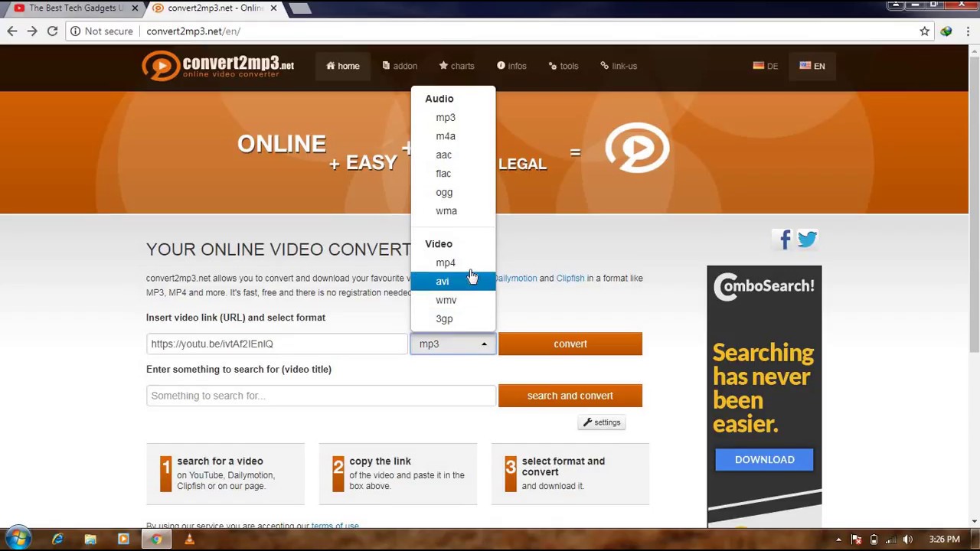Click 'select format and convert' step text
980x551 pixels.
(563, 467)
